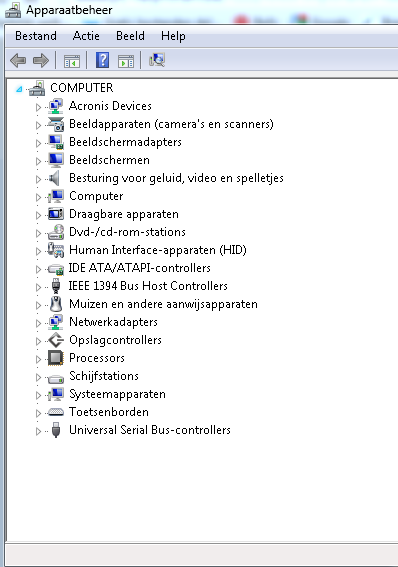Expand the Systeemapparaten node
The height and width of the screenshot is (567, 398).
click(x=38, y=395)
